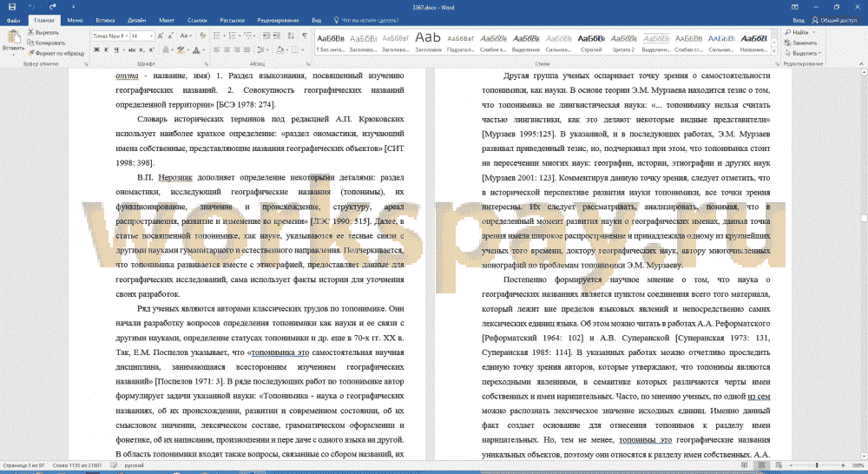Decrease the paragraph indent
868x474 pixels.
pyautogui.click(x=267, y=36)
